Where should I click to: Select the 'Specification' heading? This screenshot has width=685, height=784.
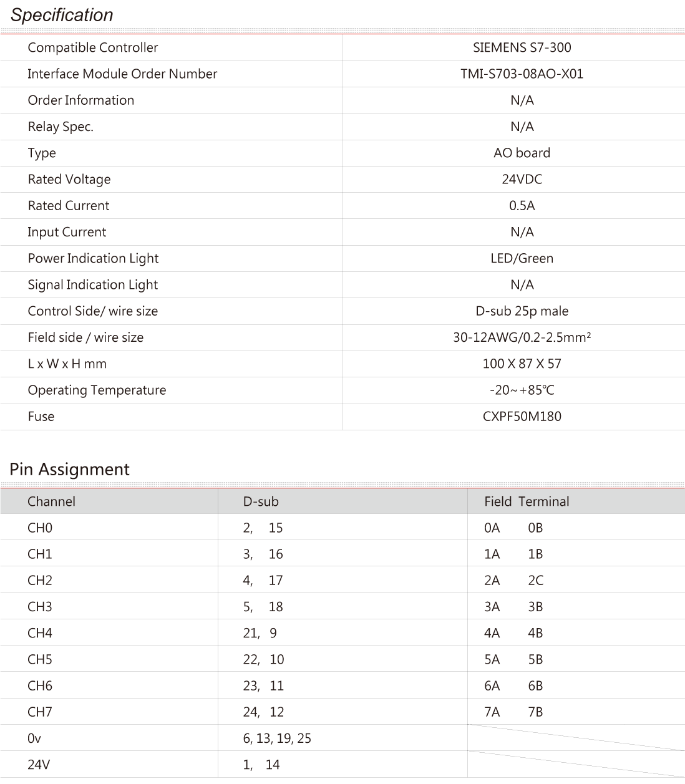click(x=62, y=15)
